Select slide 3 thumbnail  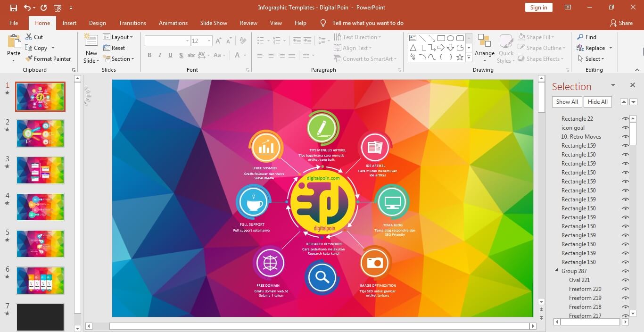pyautogui.click(x=40, y=170)
